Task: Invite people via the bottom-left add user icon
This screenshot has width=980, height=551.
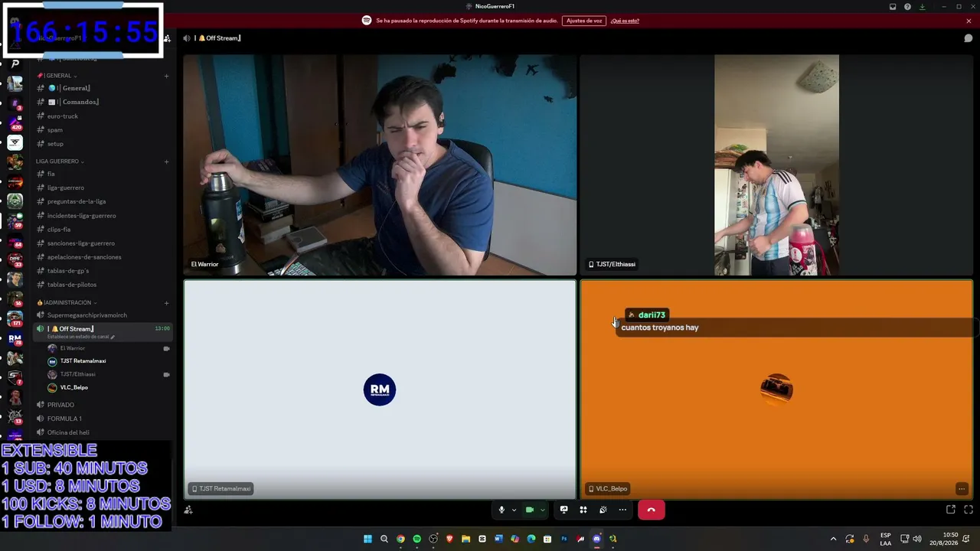Action: click(188, 510)
